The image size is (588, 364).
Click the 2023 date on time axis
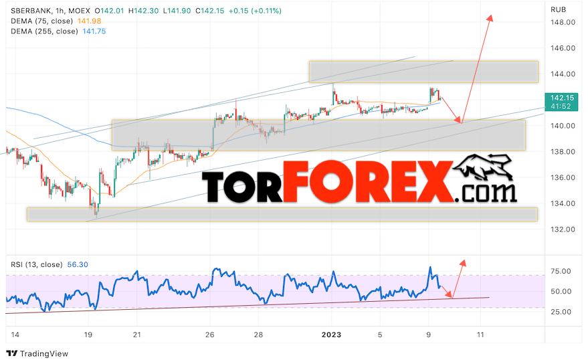coord(332,335)
